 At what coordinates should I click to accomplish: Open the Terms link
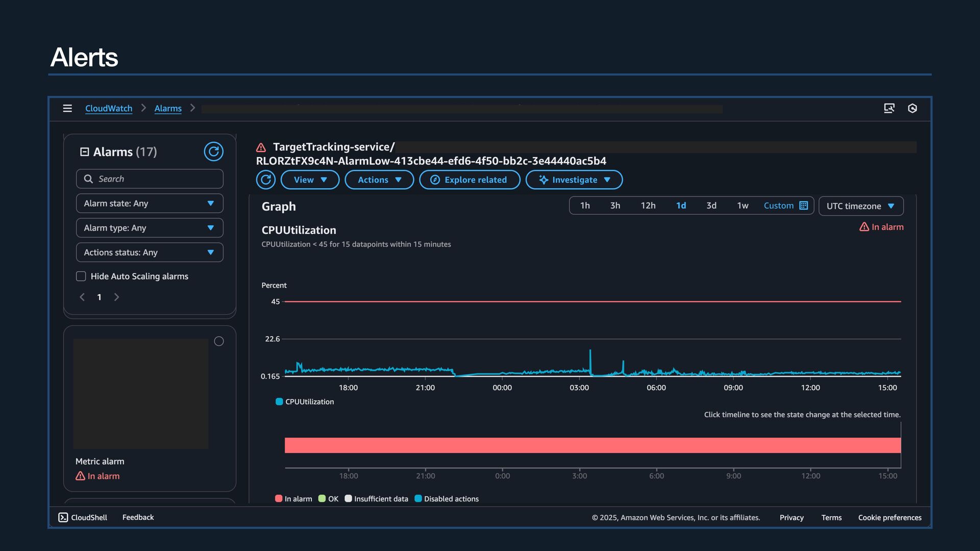[x=831, y=517]
